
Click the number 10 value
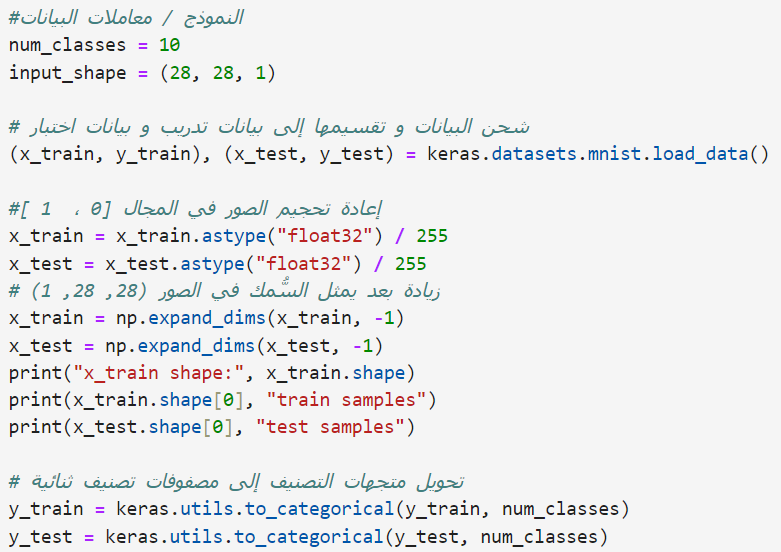(x=169, y=45)
